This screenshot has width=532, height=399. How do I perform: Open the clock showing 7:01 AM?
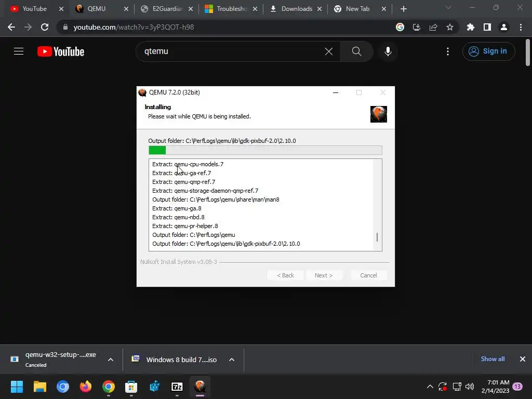pyautogui.click(x=495, y=387)
